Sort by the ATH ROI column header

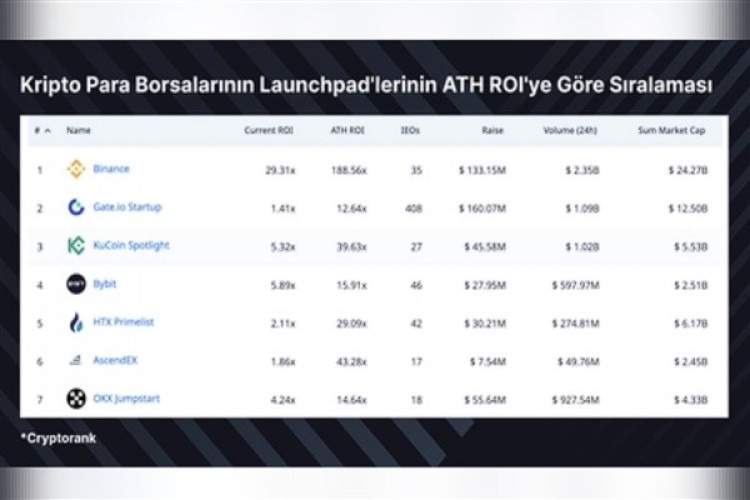click(348, 130)
